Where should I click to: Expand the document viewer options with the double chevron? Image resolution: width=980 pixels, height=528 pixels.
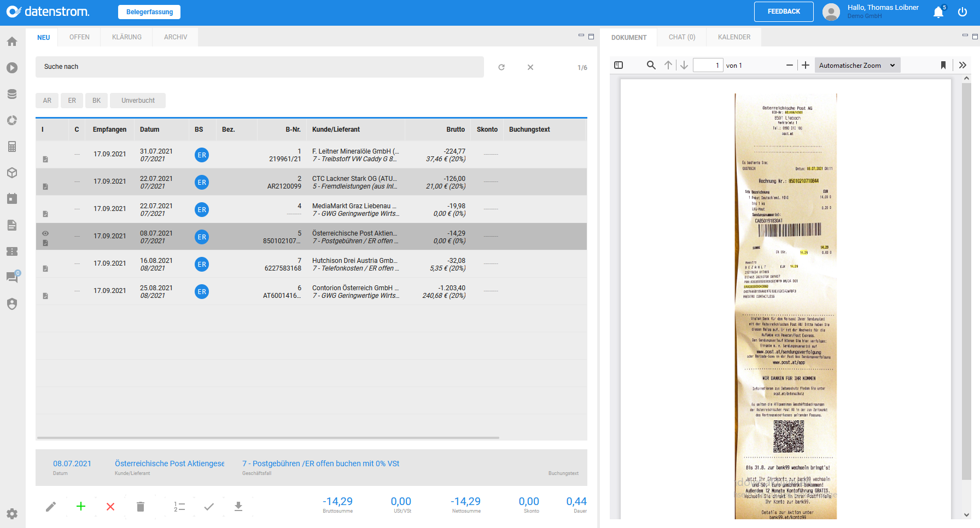(962, 65)
